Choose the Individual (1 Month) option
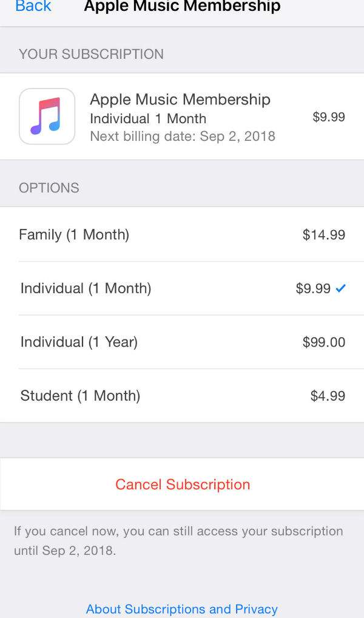Viewport: 364px width, 618px height. pos(86,288)
